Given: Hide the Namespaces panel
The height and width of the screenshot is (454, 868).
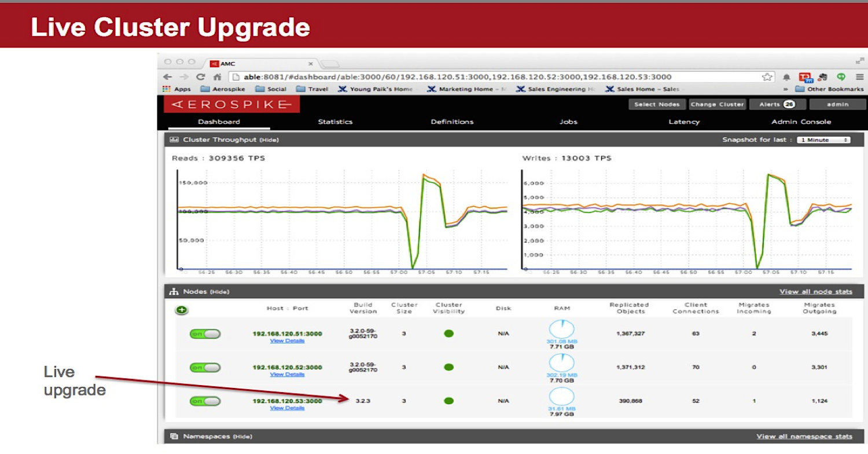Looking at the screenshot, I should tap(242, 437).
